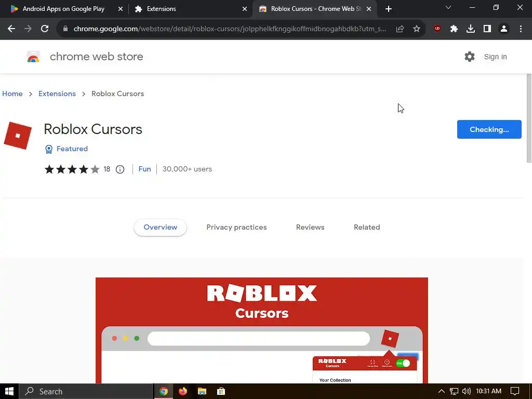Open File Explorer from the taskbar
The image size is (532, 399).
coord(202,391)
